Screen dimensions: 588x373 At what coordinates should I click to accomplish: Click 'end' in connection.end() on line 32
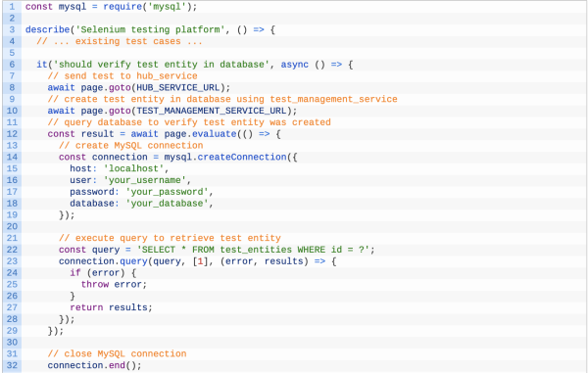117,365
